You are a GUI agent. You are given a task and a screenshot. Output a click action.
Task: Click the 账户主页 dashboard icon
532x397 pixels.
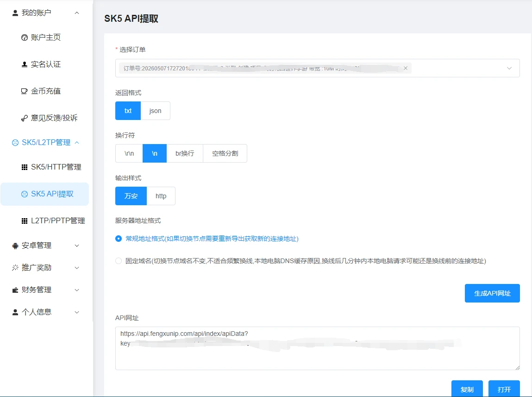pyautogui.click(x=25, y=38)
